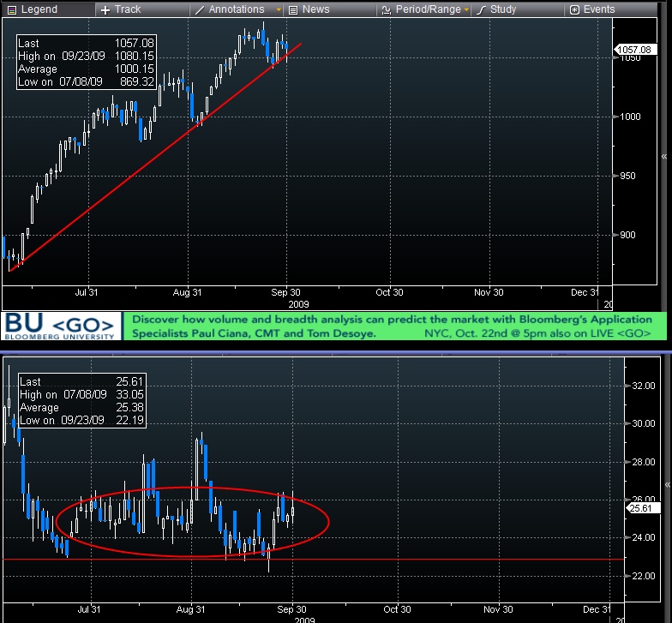This screenshot has height=623, width=672.
Task: Click the Bloomberg University BU logo
Action: tap(60, 326)
